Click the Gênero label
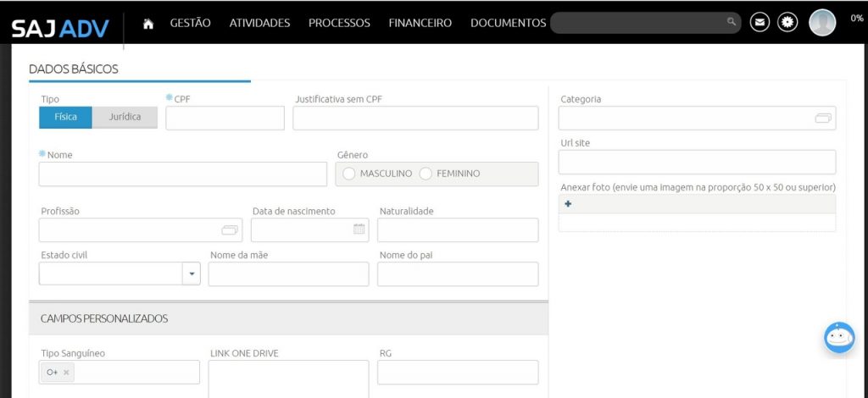This screenshot has height=398, width=868. tap(353, 155)
